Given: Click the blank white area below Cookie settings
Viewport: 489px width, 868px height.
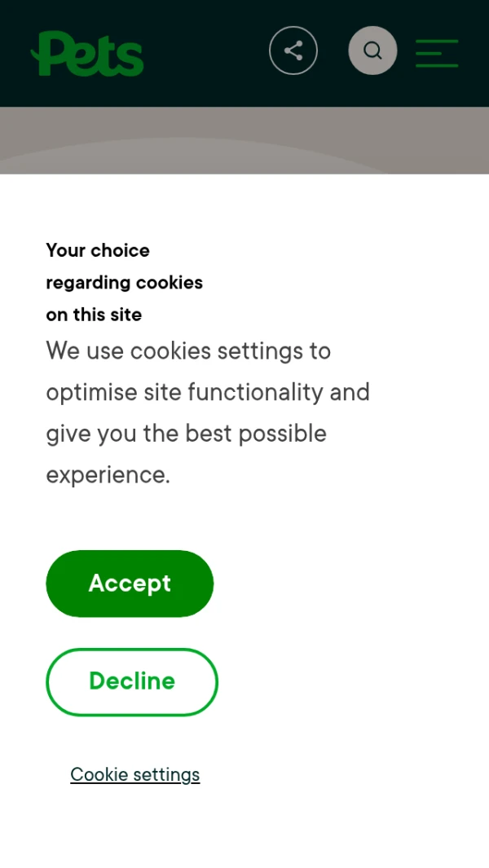Looking at the screenshot, I should (244, 831).
